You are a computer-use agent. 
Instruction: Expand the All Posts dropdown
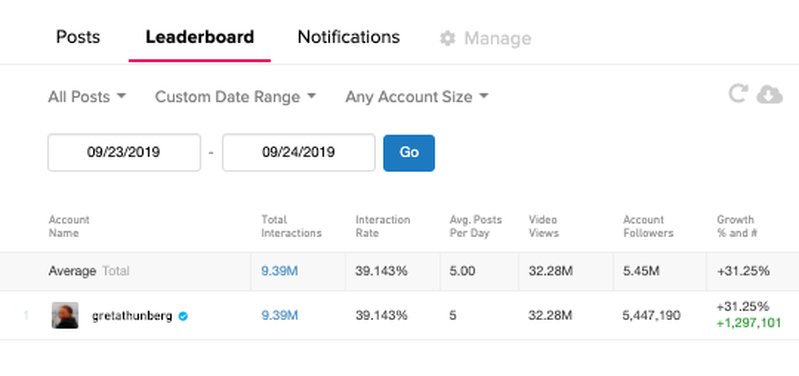(87, 96)
